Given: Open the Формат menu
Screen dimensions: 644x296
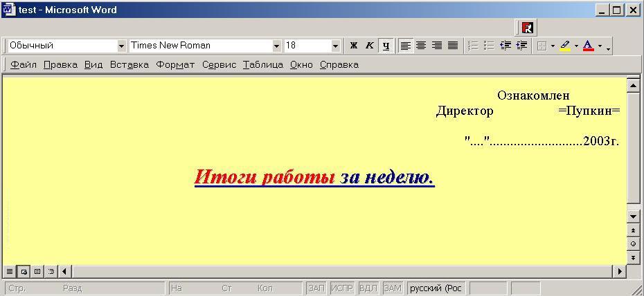Looking at the screenshot, I should (175, 65).
